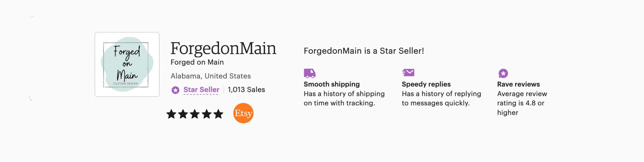644x162 pixels.
Task: Click the 1,013 Sales count
Action: point(246,90)
